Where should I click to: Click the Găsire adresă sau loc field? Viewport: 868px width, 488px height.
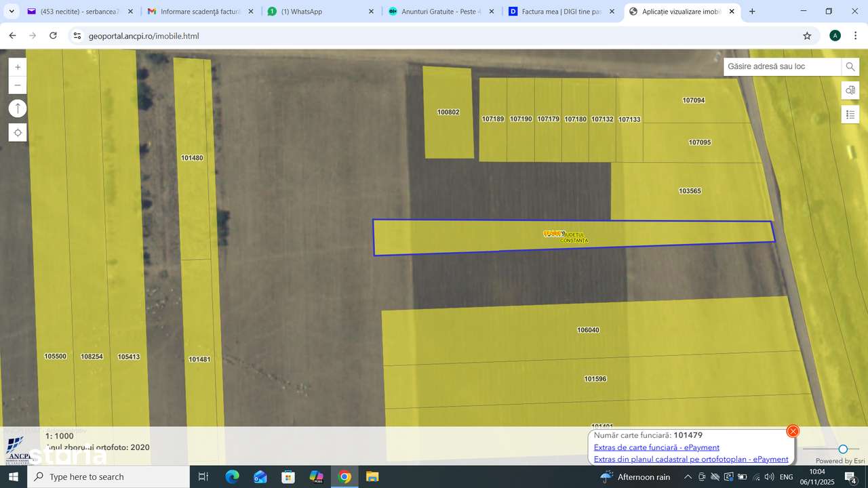[x=783, y=67]
